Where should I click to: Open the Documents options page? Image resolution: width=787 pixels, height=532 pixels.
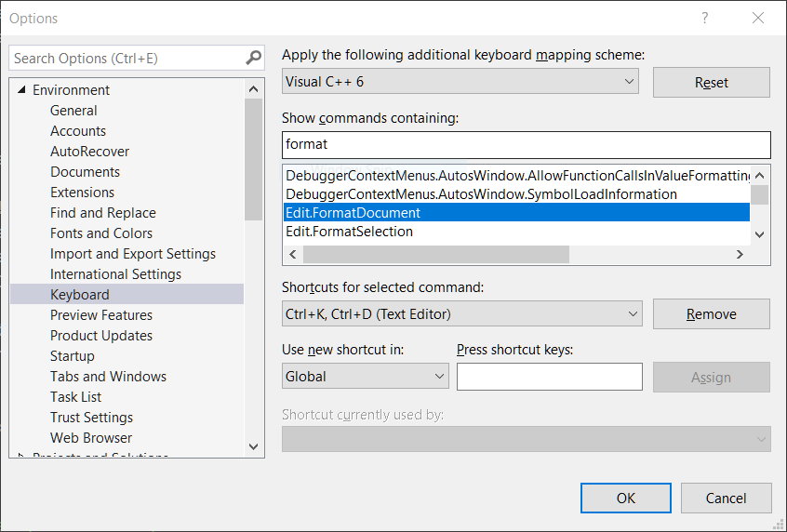86,172
